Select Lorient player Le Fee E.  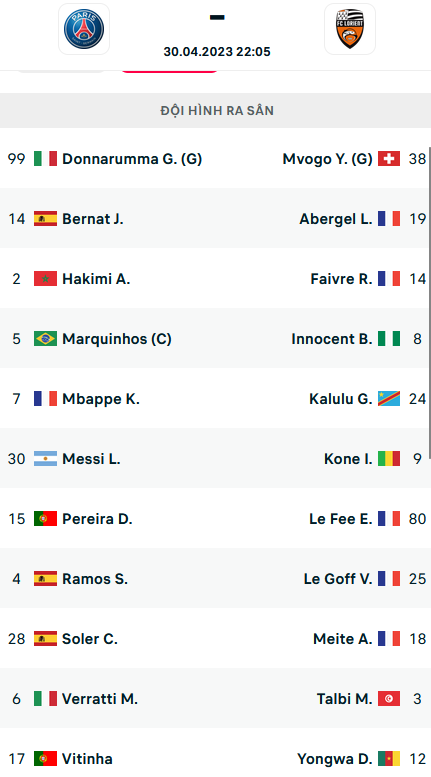(x=341, y=519)
